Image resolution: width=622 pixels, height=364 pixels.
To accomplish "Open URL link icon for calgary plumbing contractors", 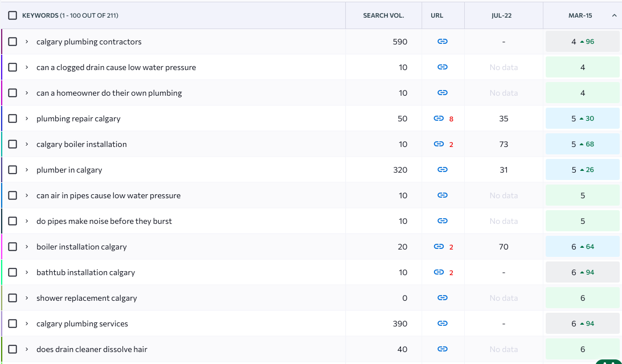I will [x=442, y=42].
